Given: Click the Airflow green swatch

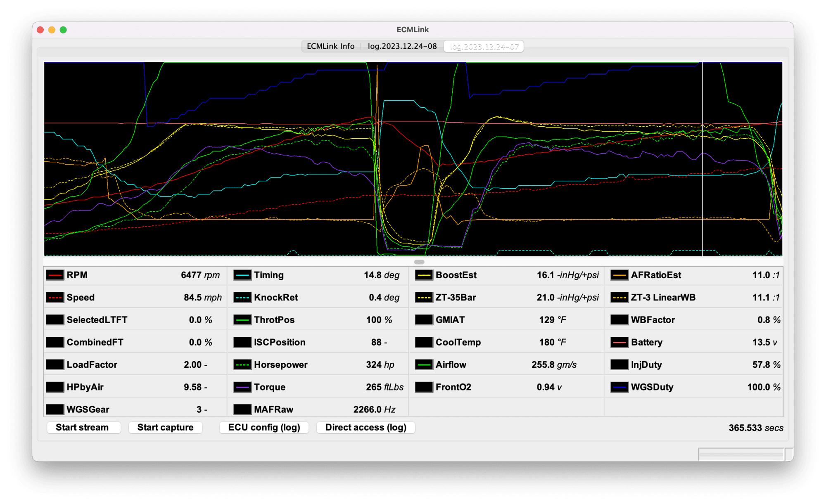Looking at the screenshot, I should pos(424,365).
